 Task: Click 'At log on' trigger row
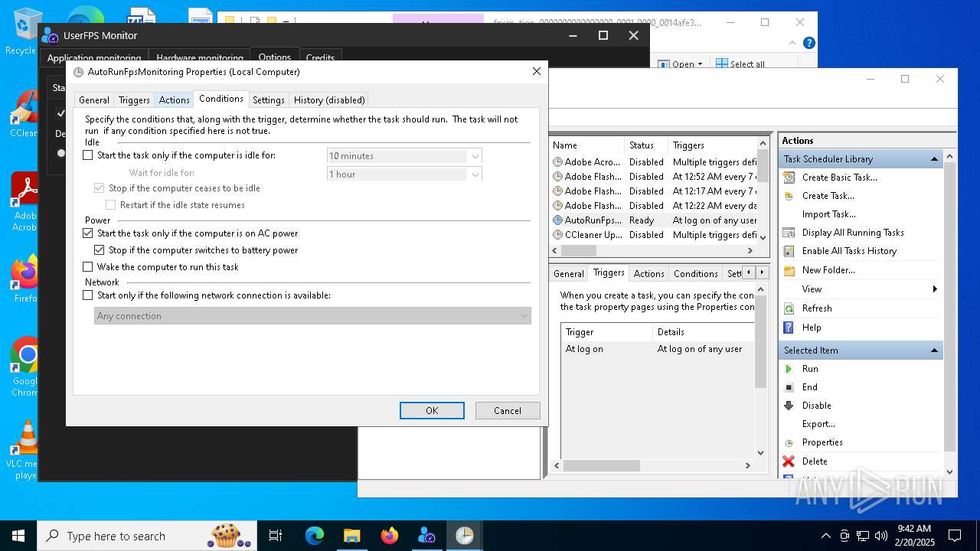(x=658, y=349)
